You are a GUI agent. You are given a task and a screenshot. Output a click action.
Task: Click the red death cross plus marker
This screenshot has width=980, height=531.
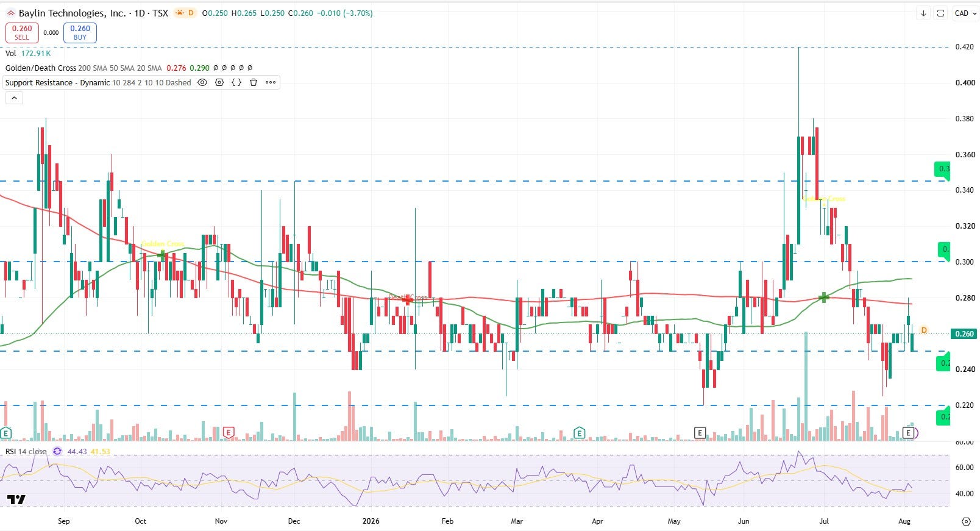pos(408,299)
